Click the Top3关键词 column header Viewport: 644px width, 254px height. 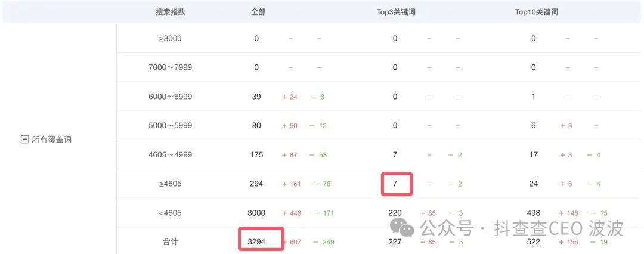coord(395,11)
